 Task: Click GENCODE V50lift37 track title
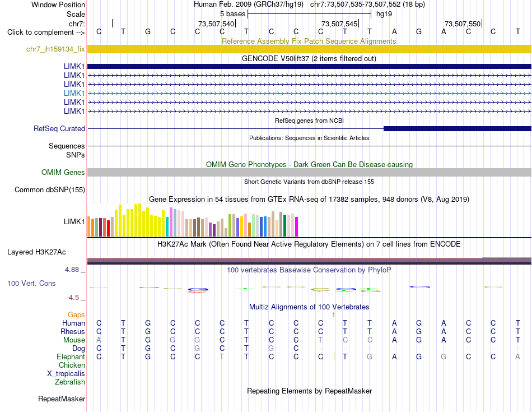(x=309, y=58)
